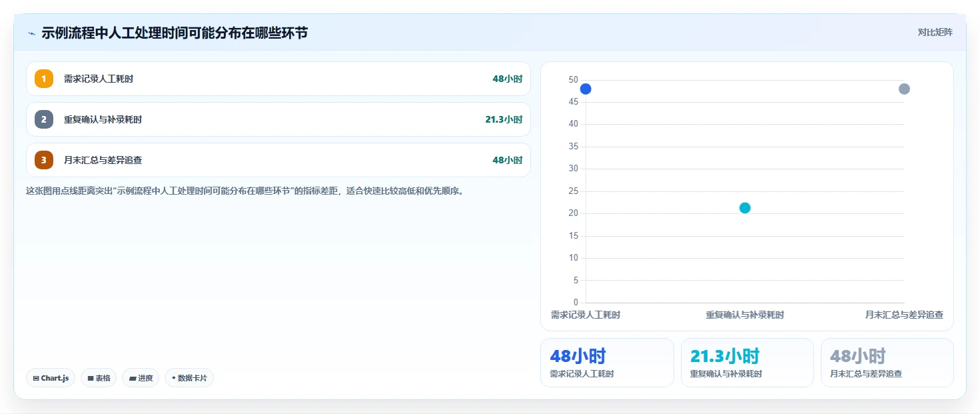Click the description text below the list
Screen dimensions: 980x414
(x=245, y=191)
